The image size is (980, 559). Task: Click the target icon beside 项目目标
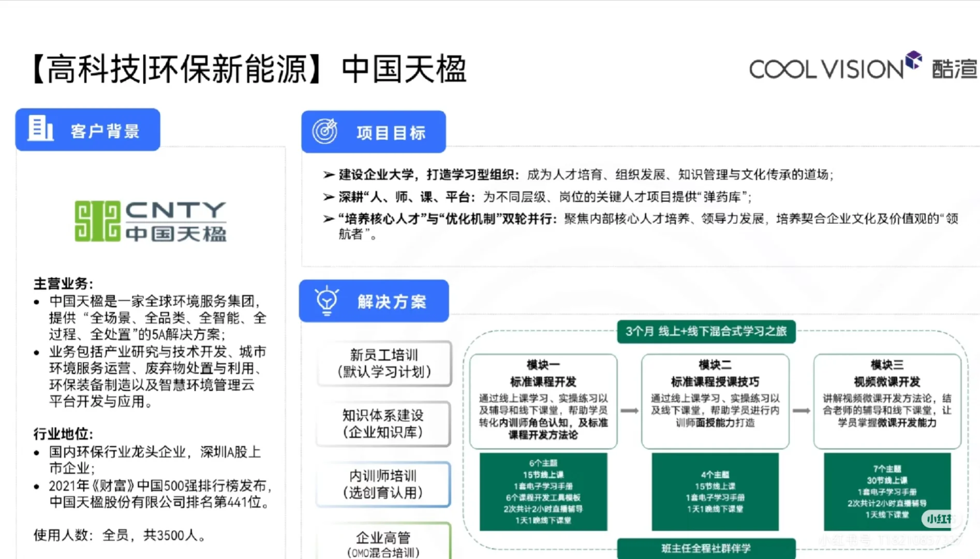325,131
